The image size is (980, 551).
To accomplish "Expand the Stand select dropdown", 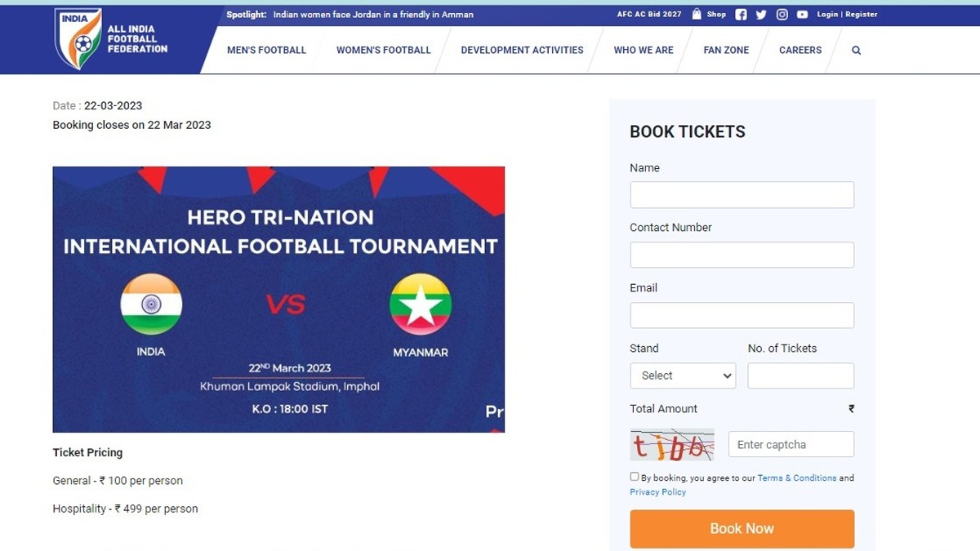I will click(x=683, y=375).
